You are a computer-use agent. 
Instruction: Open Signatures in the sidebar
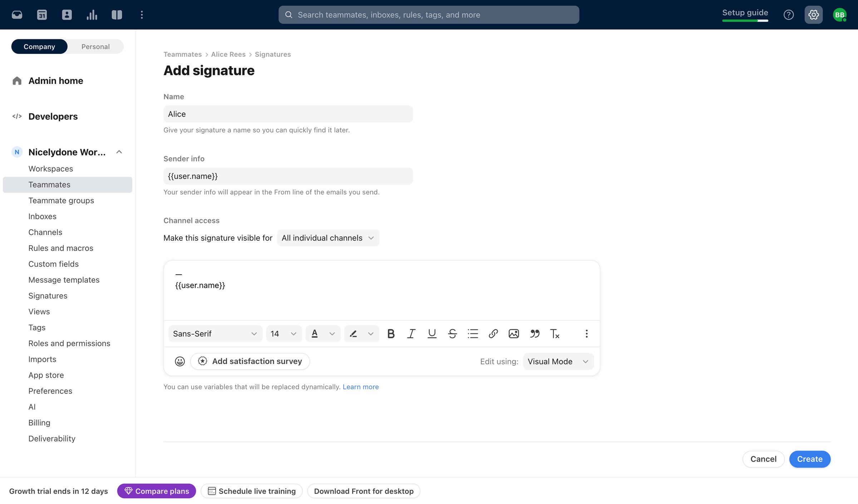(48, 296)
